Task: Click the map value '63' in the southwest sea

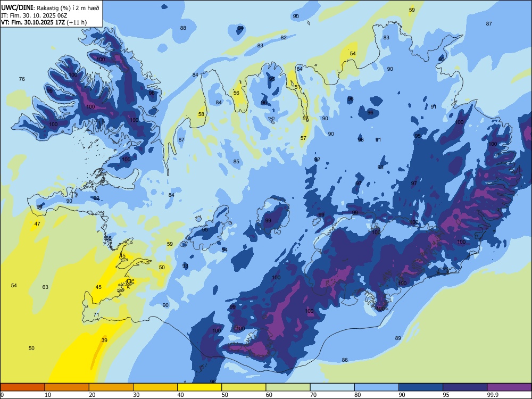Action: (45, 287)
